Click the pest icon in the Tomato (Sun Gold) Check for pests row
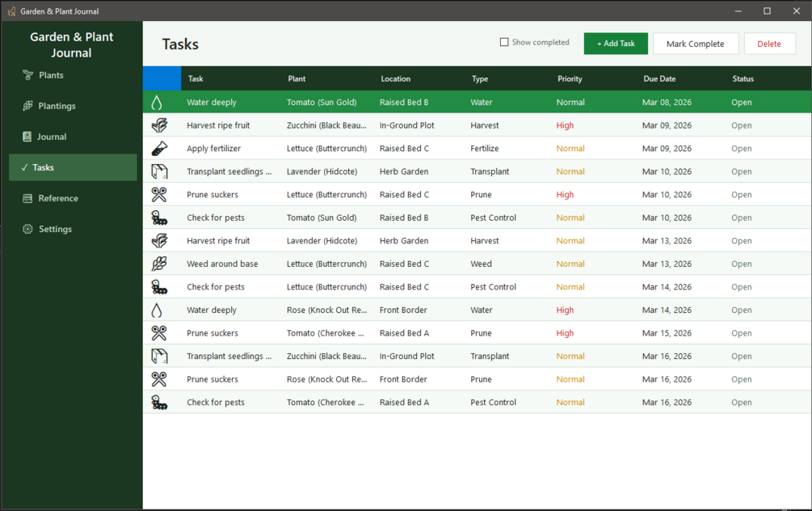812x511 pixels. coord(159,217)
